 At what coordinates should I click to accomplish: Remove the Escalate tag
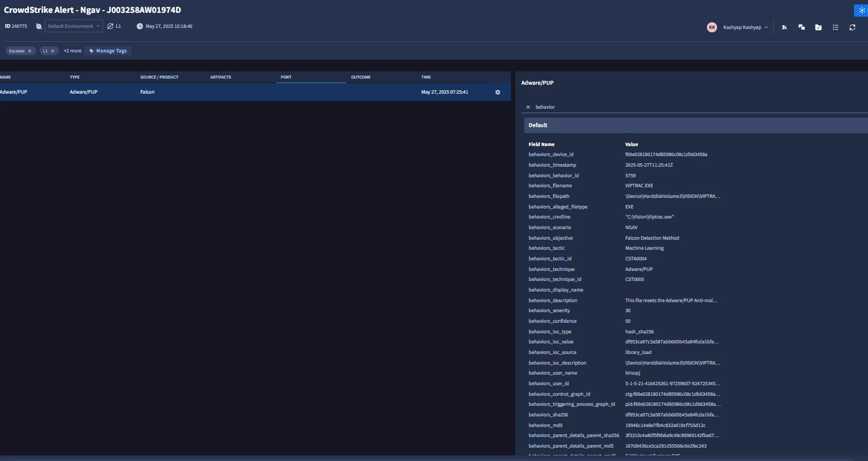30,51
